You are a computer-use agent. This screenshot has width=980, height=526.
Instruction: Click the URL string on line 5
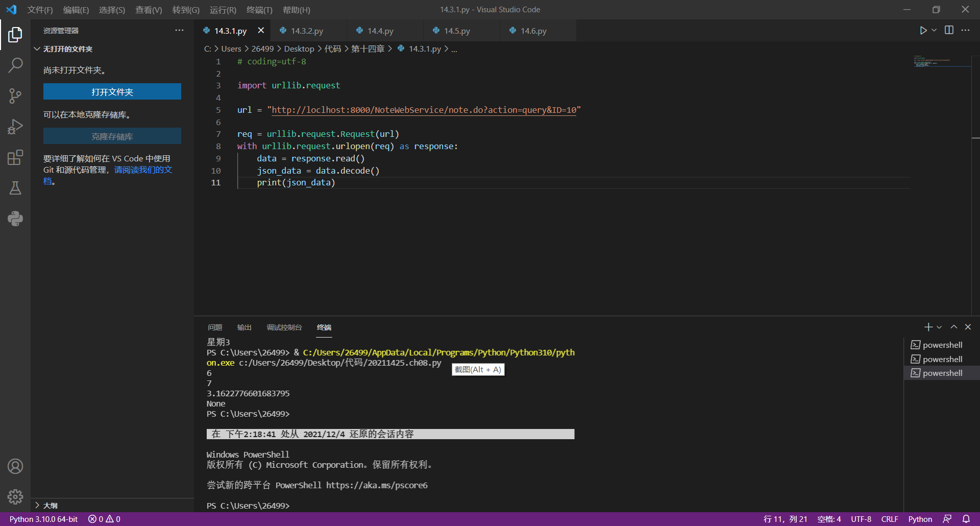click(x=424, y=110)
